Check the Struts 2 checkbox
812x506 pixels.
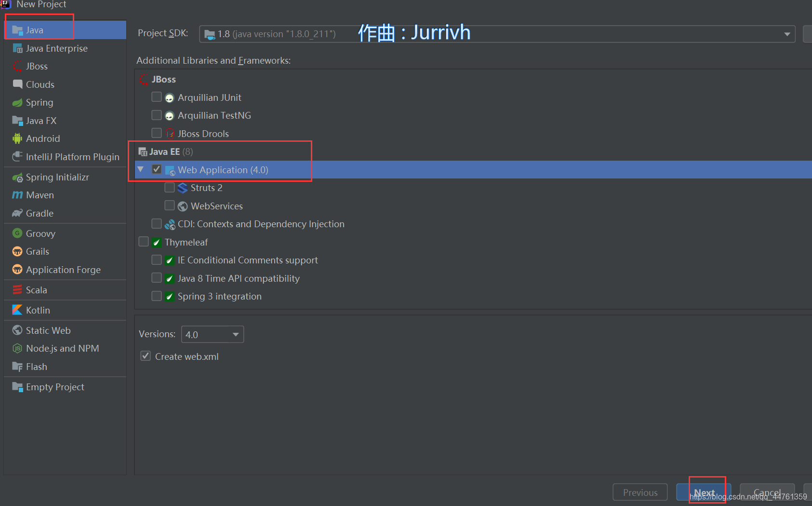pos(170,187)
